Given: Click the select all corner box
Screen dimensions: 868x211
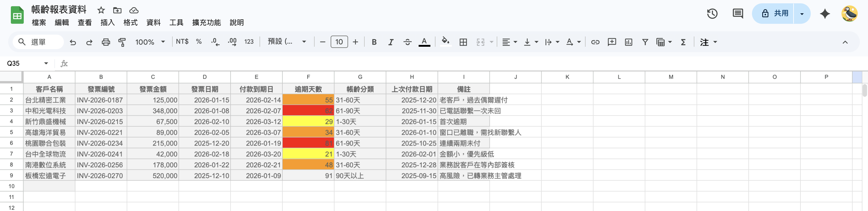Looking at the screenshot, I should (x=11, y=77).
